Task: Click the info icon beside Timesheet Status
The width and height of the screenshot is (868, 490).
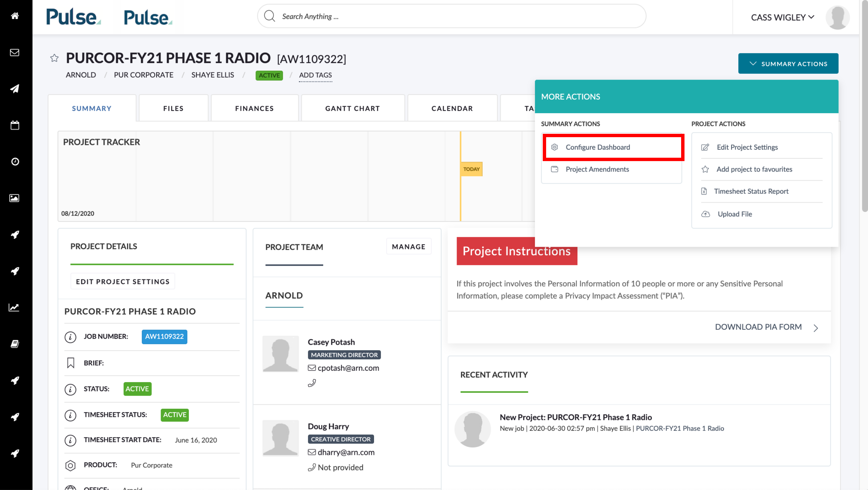Action: pos(70,415)
